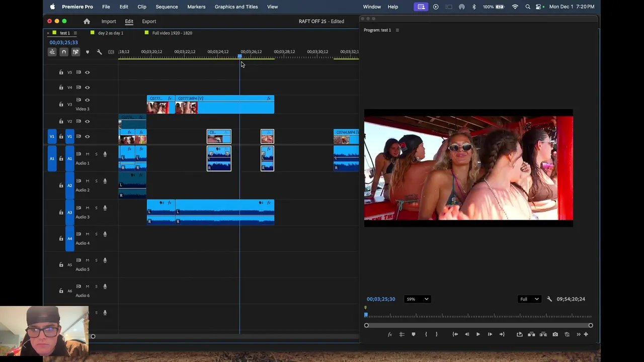Hide V5 track output eye
The width and height of the screenshot is (644, 362).
(x=87, y=72)
